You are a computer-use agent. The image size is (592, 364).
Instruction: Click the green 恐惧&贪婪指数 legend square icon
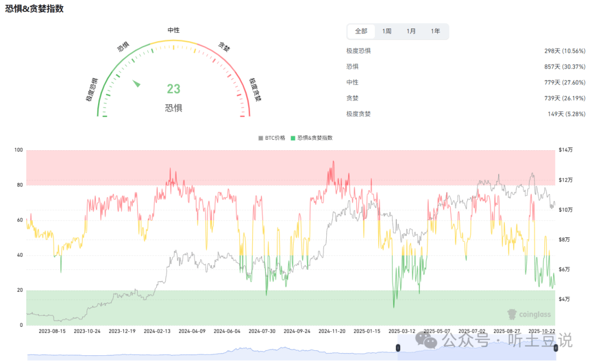pos(294,138)
